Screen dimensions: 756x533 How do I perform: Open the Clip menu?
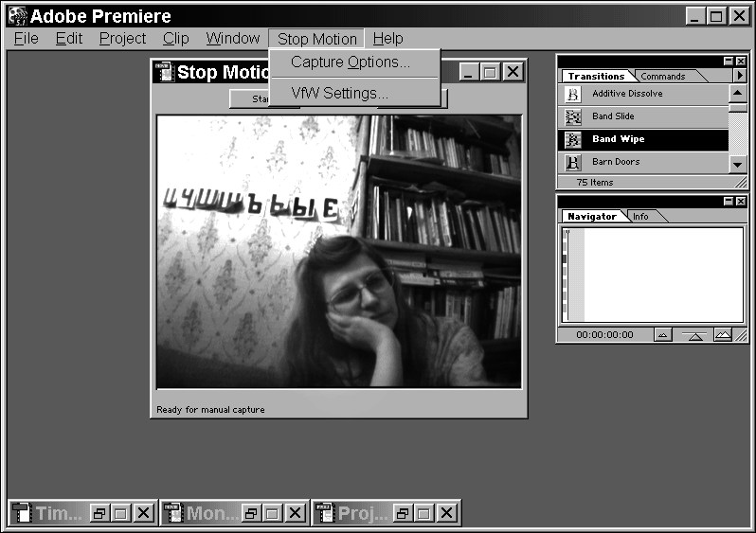coord(176,38)
